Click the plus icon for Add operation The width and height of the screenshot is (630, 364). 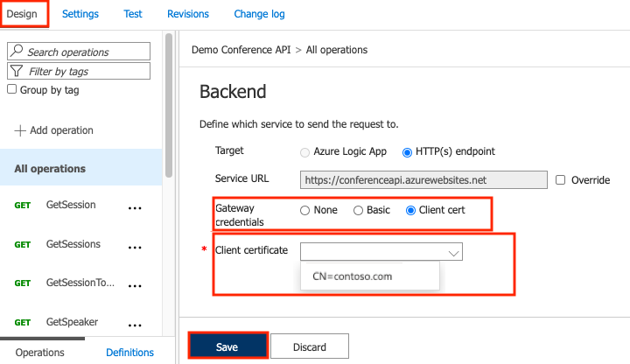(x=20, y=130)
